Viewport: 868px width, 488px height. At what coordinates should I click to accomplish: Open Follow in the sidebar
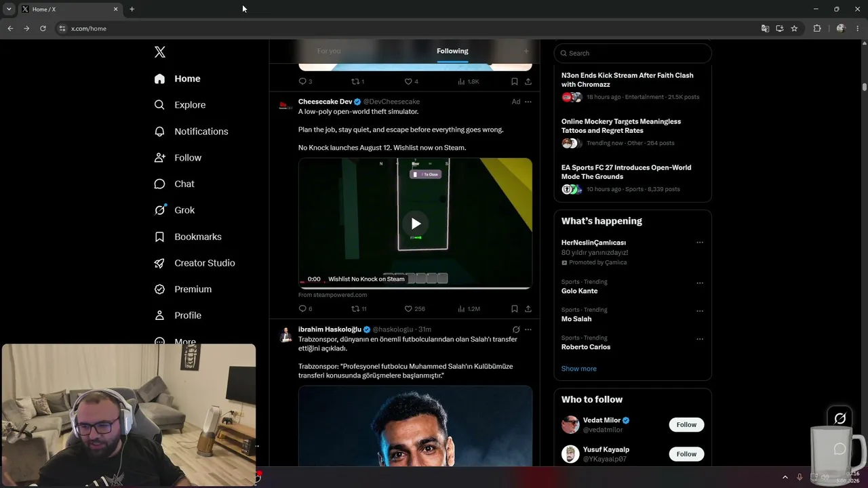coord(178,158)
